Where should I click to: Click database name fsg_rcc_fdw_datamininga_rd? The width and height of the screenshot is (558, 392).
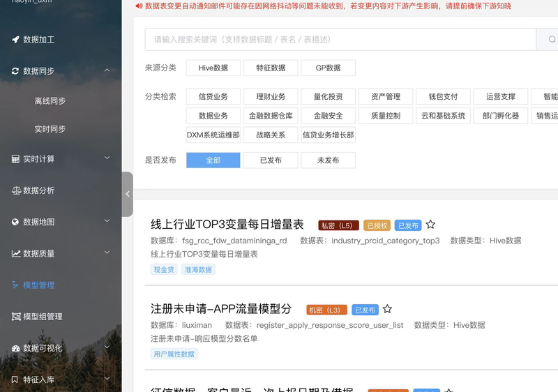point(234,241)
